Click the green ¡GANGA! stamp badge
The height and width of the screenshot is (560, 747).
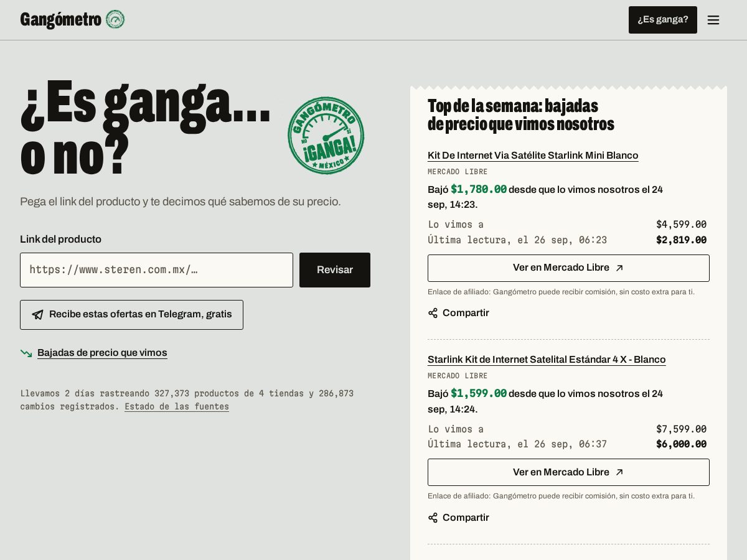pyautogui.click(x=326, y=136)
